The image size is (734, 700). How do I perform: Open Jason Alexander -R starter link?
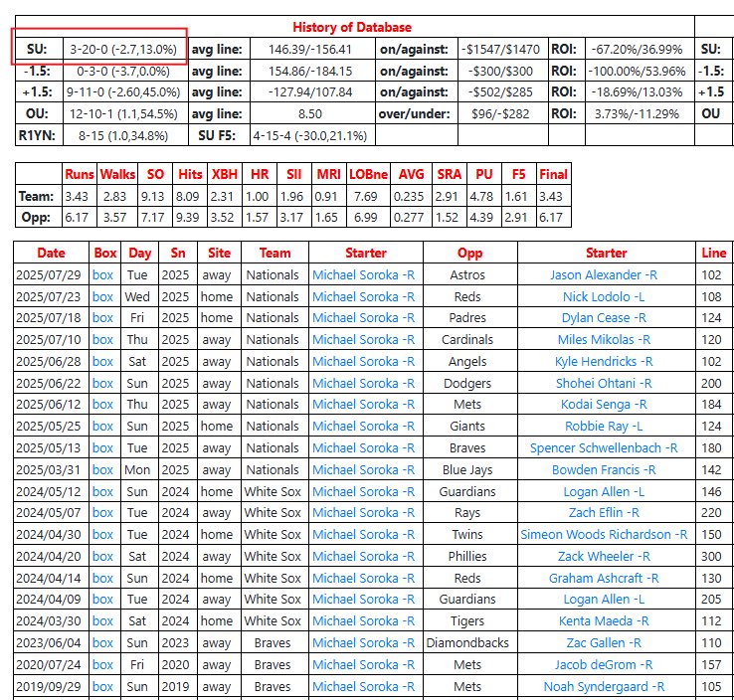pos(604,274)
